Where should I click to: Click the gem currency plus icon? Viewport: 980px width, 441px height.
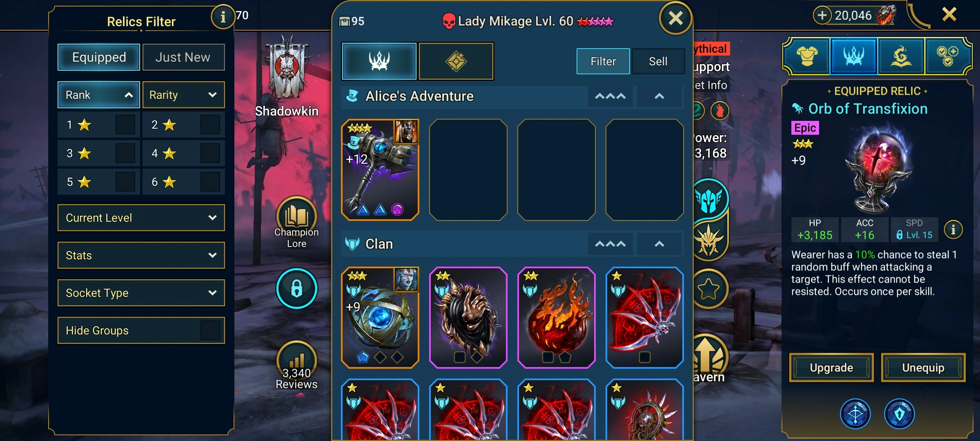(822, 16)
